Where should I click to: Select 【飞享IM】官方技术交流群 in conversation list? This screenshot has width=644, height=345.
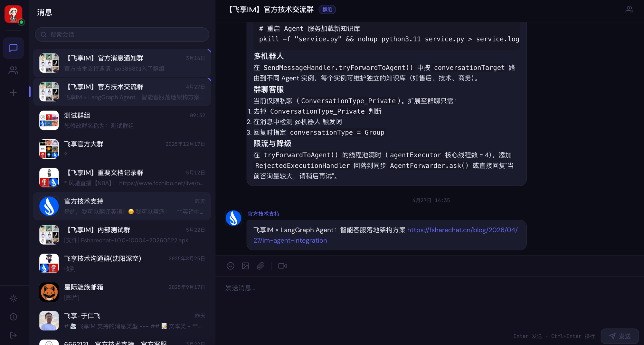122,92
